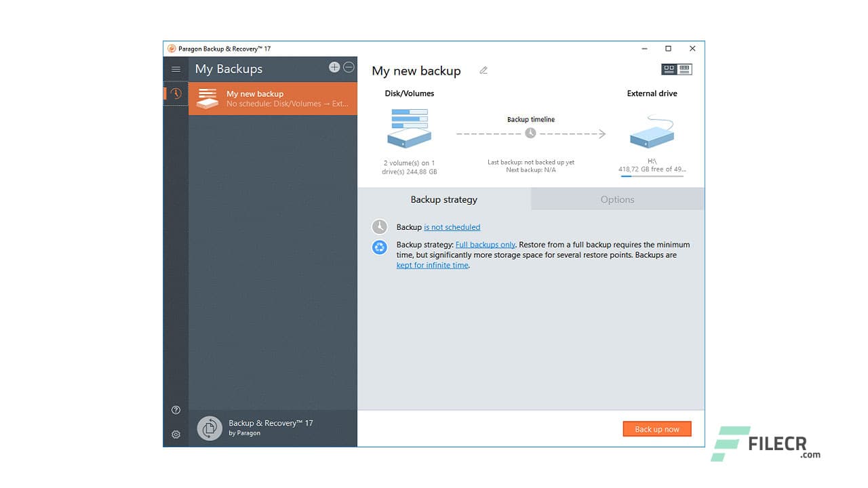
Task: Open Settings with the gear icon
Action: pos(176,434)
